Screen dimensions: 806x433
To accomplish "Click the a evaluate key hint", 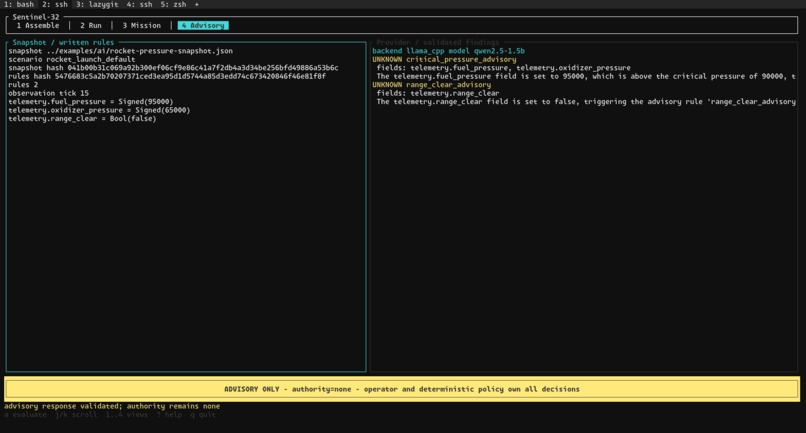I will tap(26, 414).
